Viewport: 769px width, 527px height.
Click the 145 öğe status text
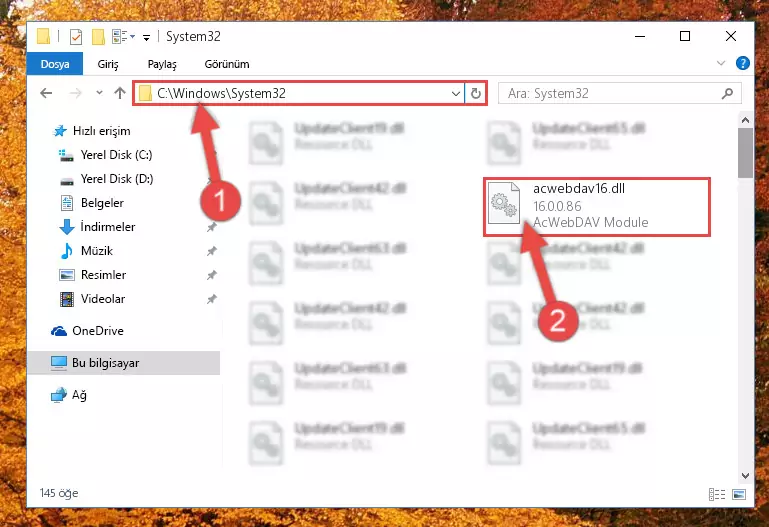(59, 493)
